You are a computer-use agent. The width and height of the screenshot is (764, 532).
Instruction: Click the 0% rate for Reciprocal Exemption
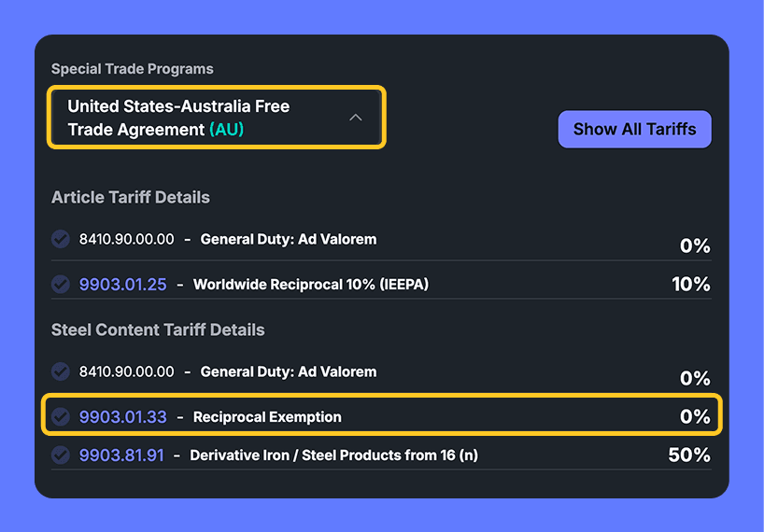pyautogui.click(x=695, y=416)
